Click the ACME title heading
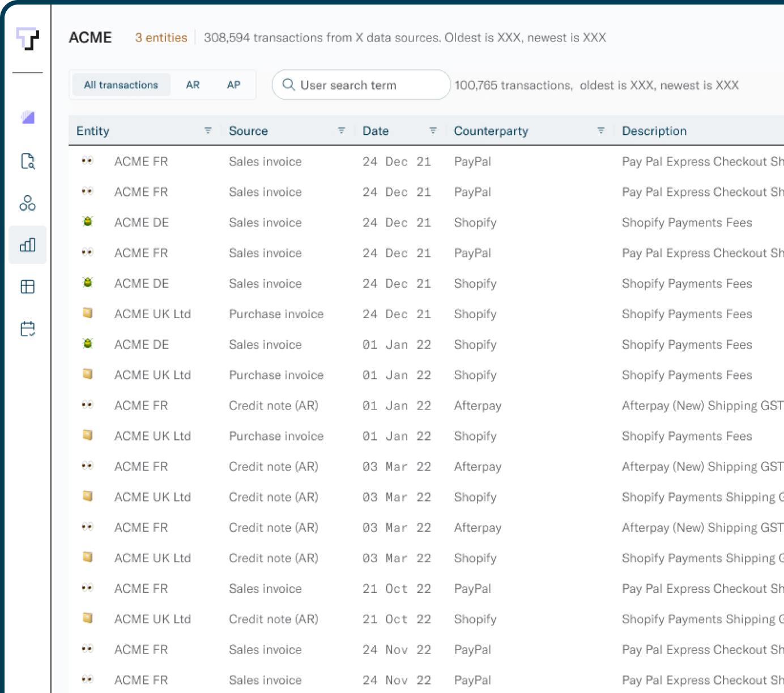This screenshot has width=784, height=693. tap(90, 37)
